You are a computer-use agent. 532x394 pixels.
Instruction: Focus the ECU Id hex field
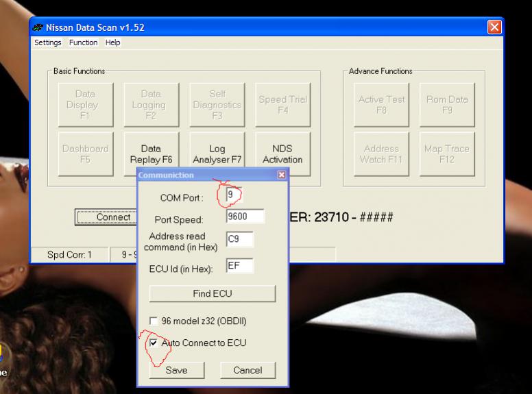pyautogui.click(x=239, y=265)
